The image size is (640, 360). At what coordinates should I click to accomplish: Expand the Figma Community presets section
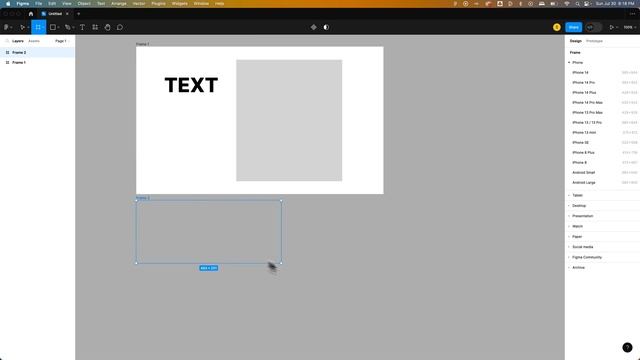(x=569, y=258)
